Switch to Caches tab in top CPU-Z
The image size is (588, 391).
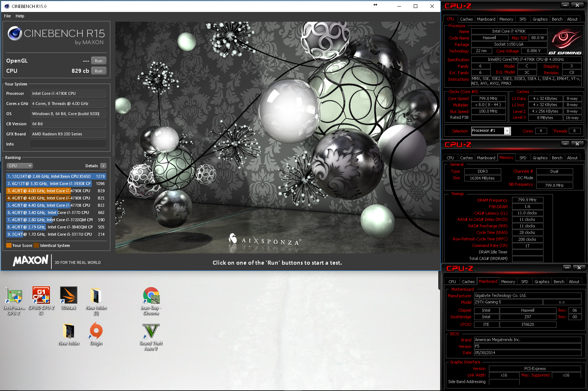[x=466, y=19]
